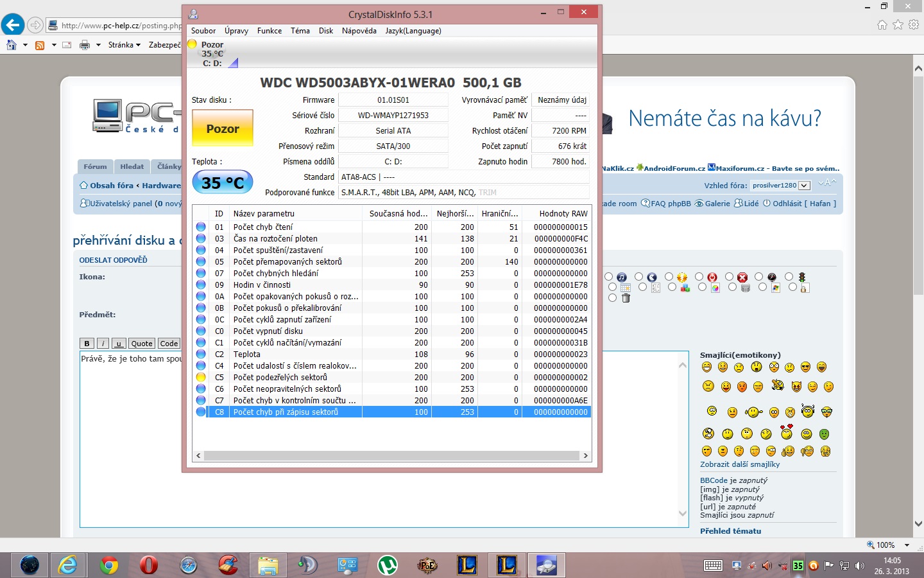This screenshot has width=924, height=578.
Task: Click the Hodnoty RAW column header
Action: 556,213
